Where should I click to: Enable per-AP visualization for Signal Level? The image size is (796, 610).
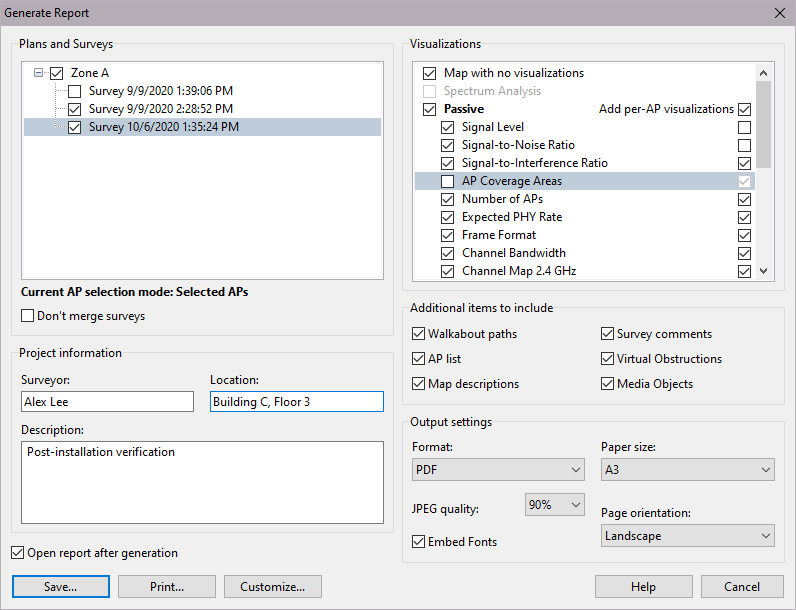(743, 127)
